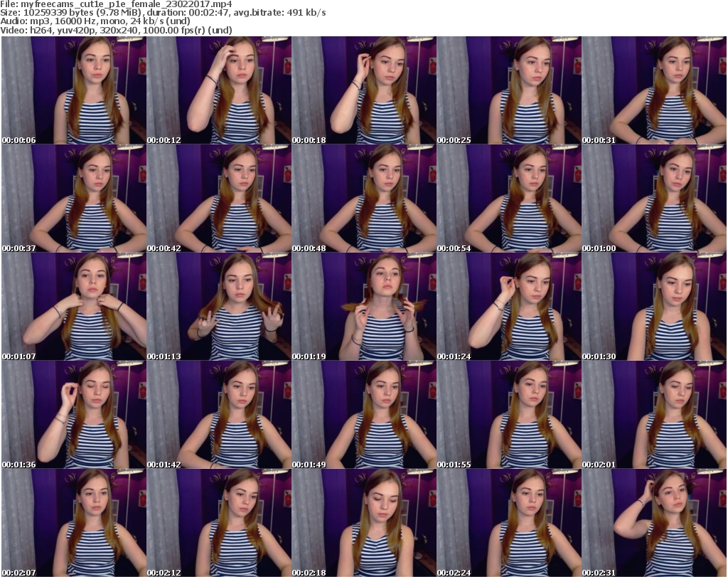Viewport: 728px width, 577px height.
Task: Pick the thumbnail frame stamped 00:00:25
Action: 509,90
